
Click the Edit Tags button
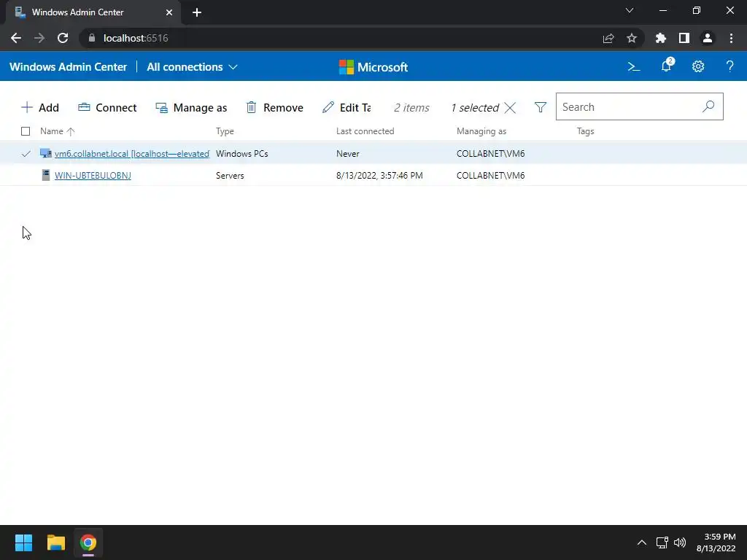tap(347, 108)
